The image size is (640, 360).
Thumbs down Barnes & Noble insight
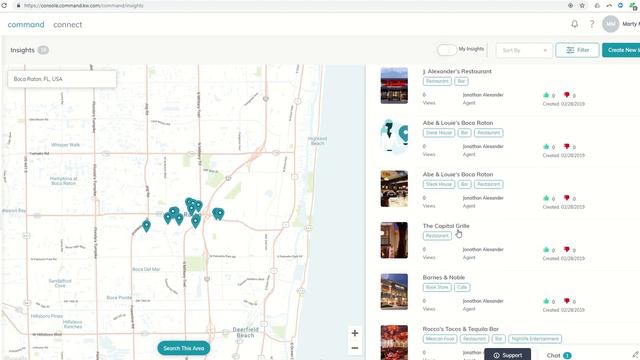click(x=567, y=301)
